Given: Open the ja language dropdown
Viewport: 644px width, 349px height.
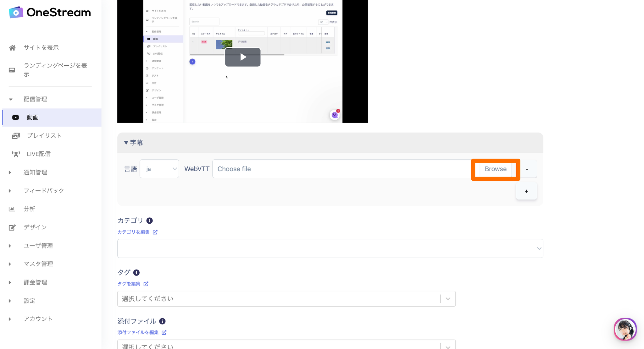Looking at the screenshot, I should click(159, 169).
